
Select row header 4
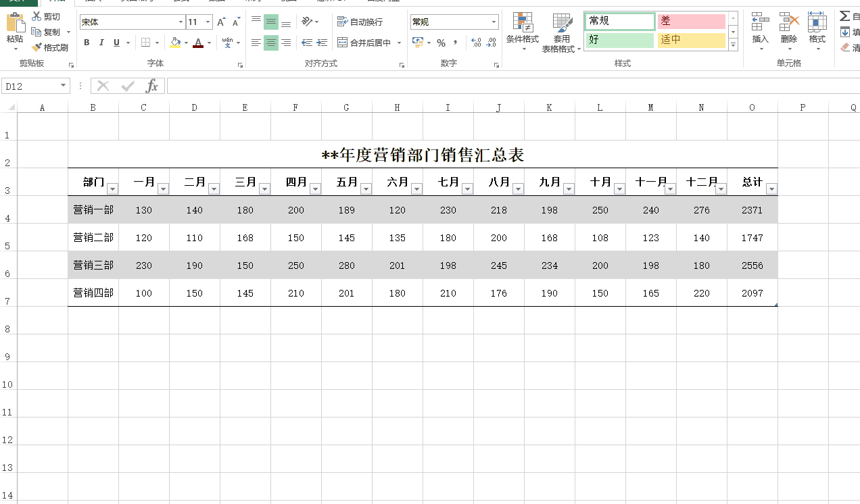coord(7,209)
